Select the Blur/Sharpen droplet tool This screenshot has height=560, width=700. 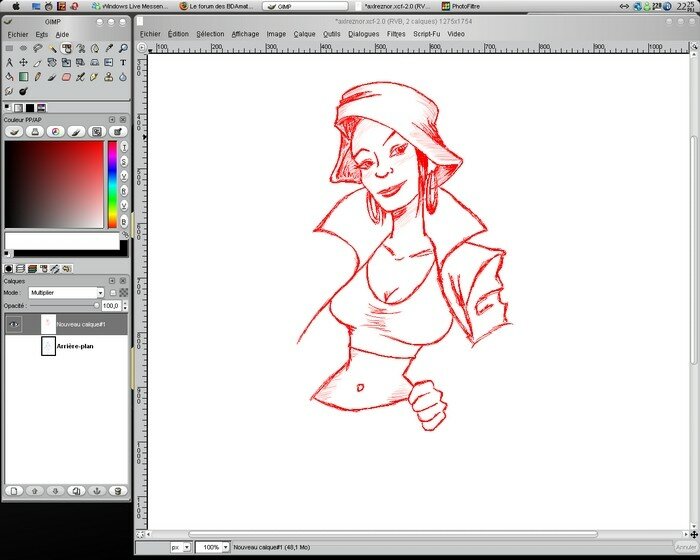[123, 77]
